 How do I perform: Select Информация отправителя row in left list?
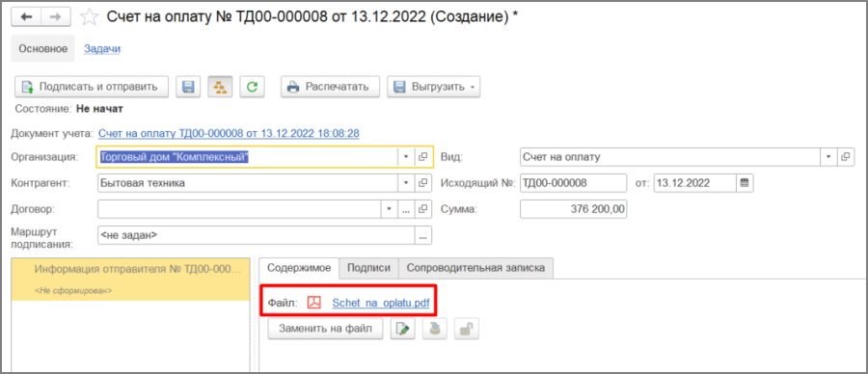point(130,279)
